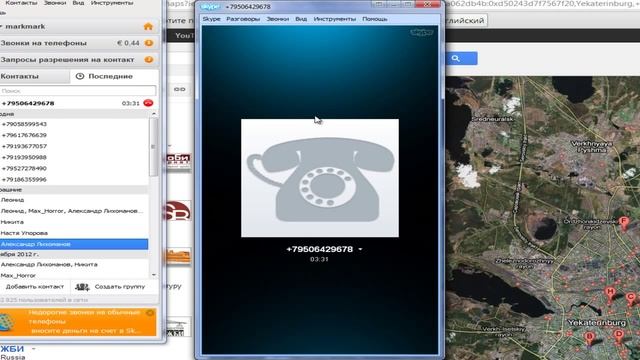Click the Поиск search field in Skype

[78, 91]
